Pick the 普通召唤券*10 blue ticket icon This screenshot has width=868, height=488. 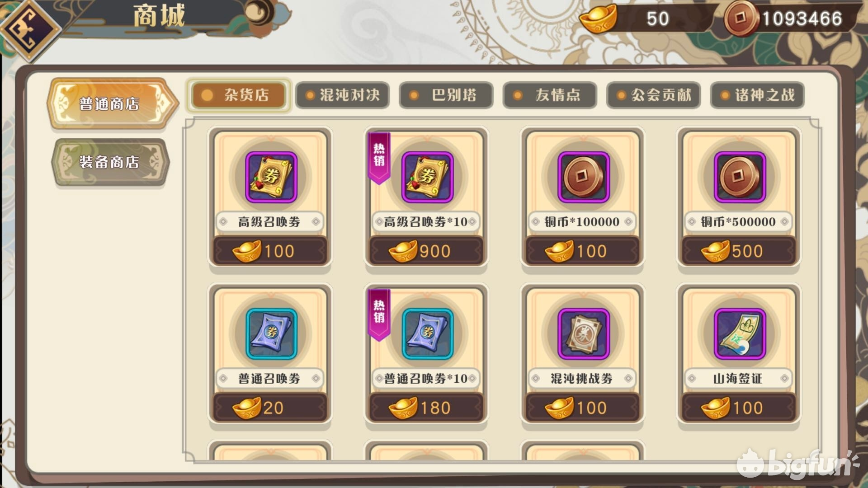coord(427,334)
